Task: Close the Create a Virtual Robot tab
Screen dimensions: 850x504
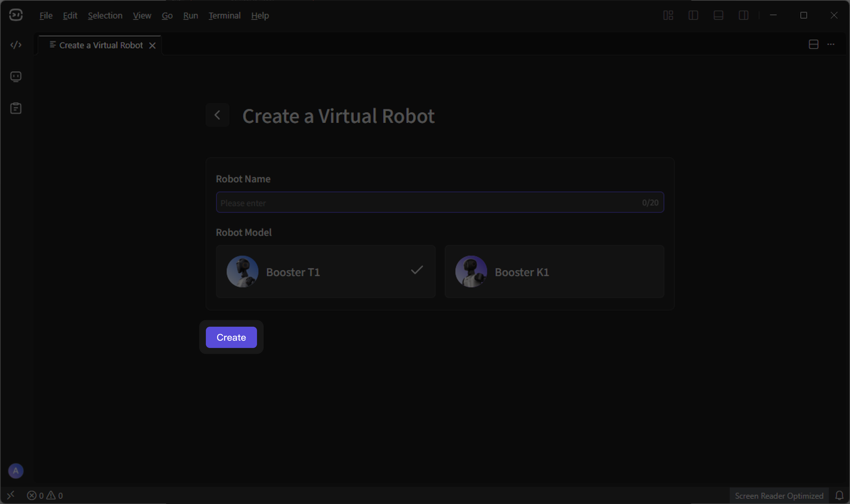Action: tap(152, 45)
